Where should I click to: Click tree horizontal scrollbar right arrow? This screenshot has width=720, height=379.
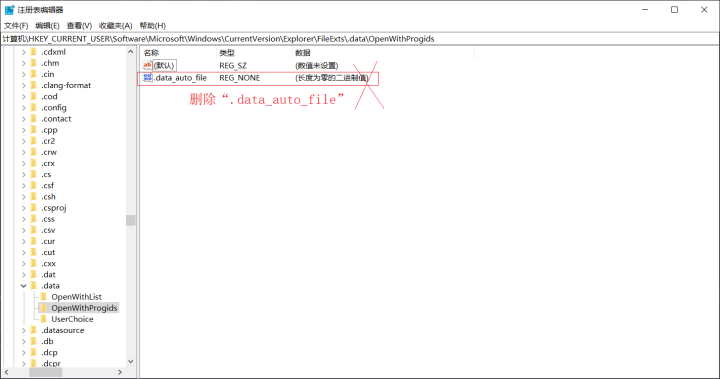click(120, 372)
